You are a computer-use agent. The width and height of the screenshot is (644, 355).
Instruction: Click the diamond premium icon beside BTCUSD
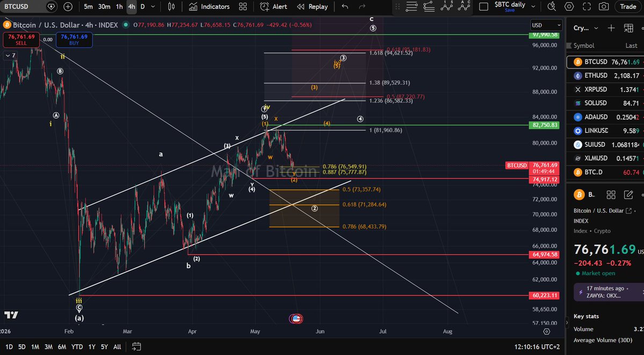51,6
